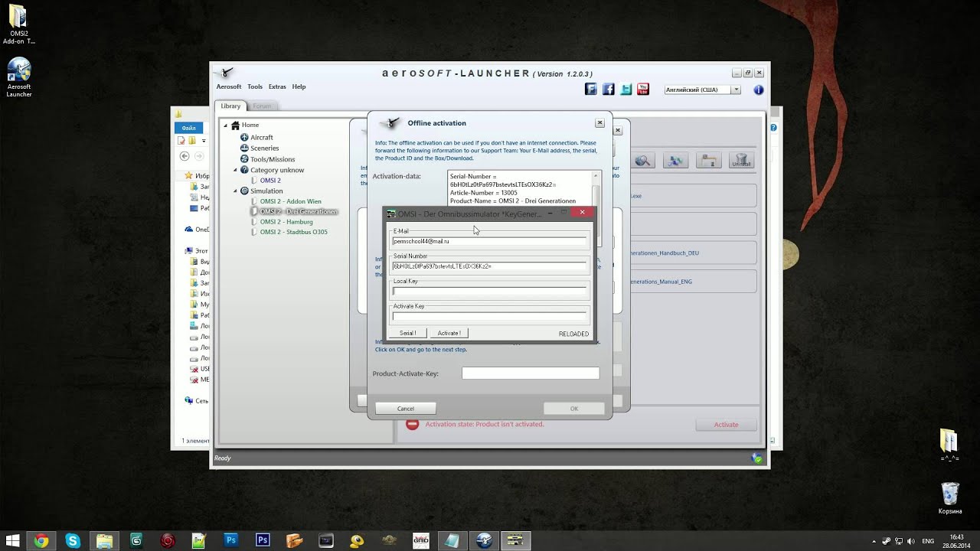Click Файл tab in Explorer window

click(x=188, y=128)
